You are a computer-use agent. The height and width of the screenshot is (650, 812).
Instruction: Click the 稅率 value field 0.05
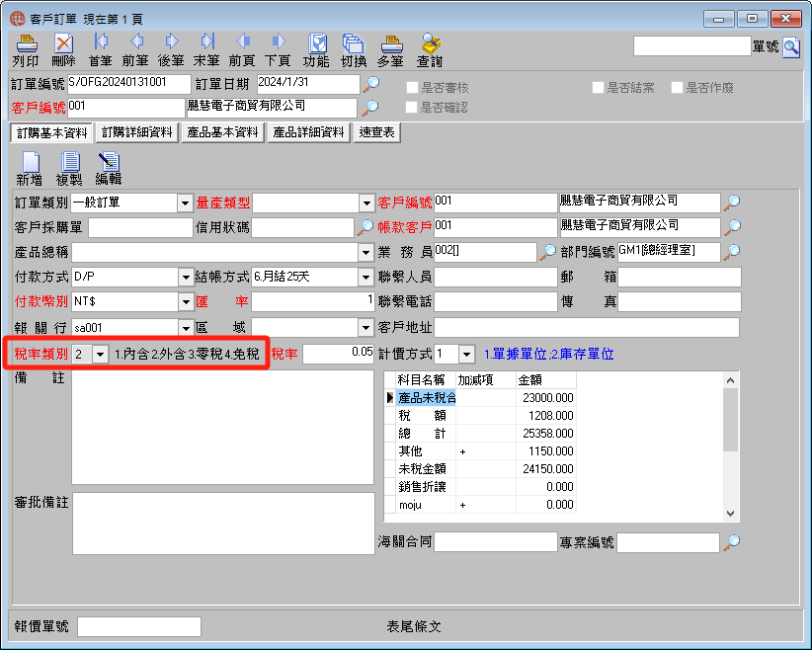point(338,354)
